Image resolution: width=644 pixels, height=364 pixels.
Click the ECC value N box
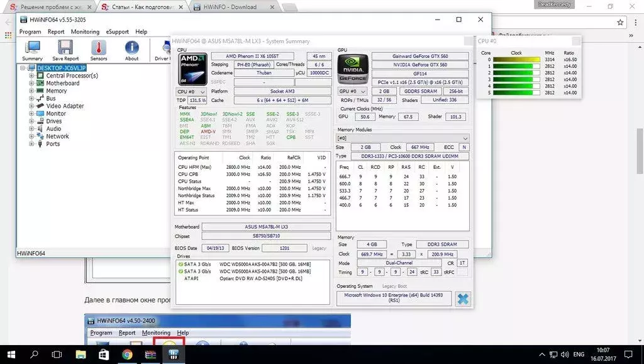(x=464, y=147)
